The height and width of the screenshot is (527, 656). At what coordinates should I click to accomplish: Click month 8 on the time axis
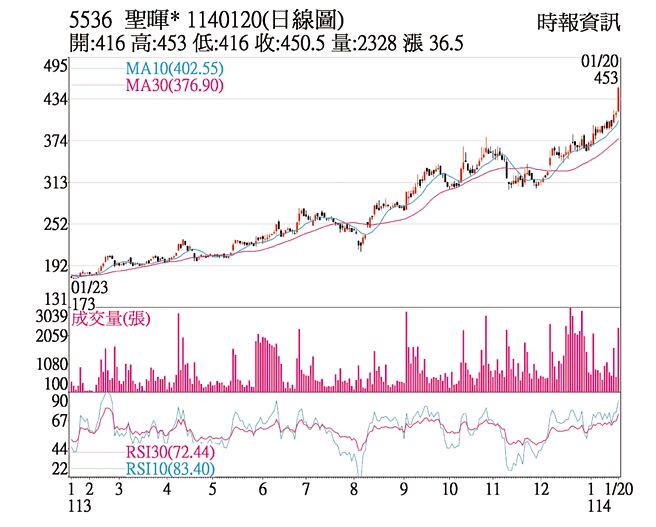(354, 491)
